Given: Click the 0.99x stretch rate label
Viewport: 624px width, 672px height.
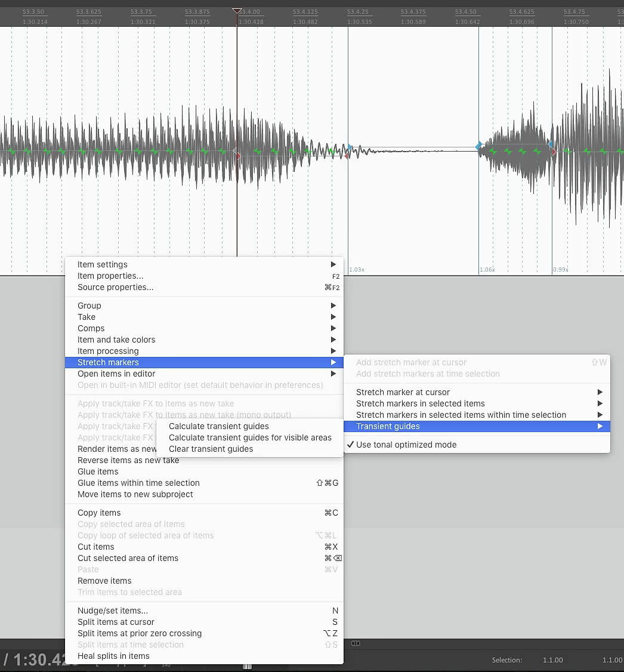Looking at the screenshot, I should click(561, 270).
